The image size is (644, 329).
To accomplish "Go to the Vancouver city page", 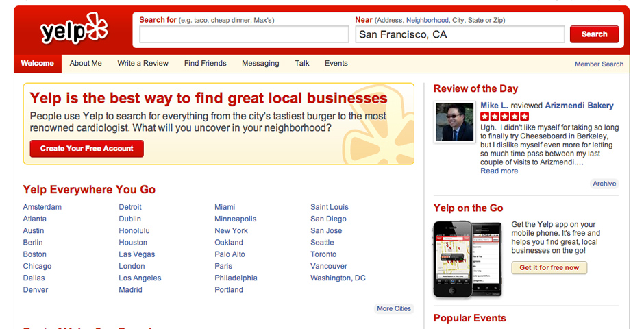I will (x=329, y=266).
